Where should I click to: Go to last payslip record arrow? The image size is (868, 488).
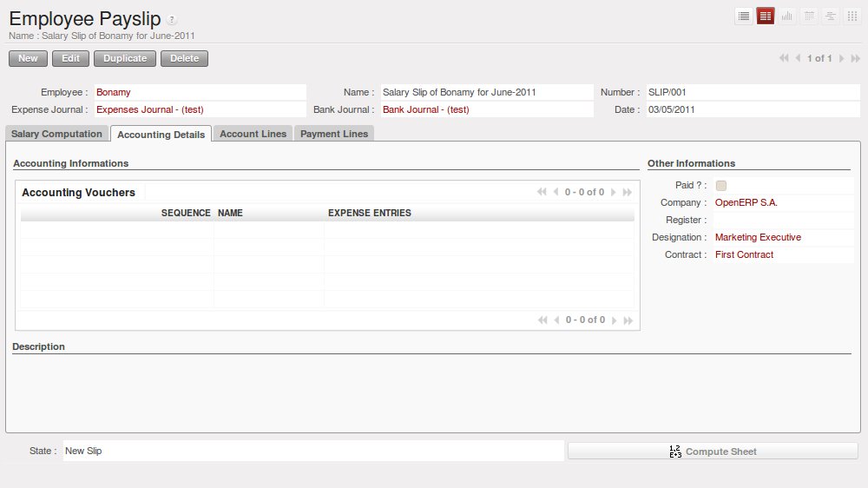(856, 58)
